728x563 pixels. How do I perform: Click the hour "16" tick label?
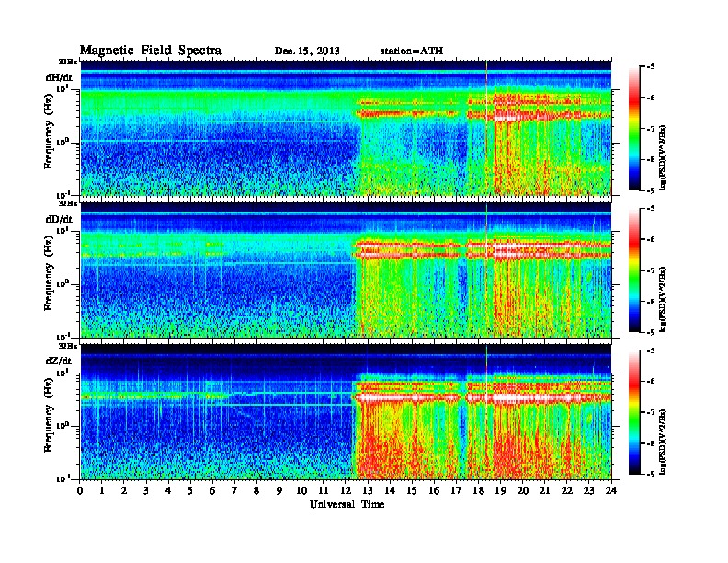[434, 490]
